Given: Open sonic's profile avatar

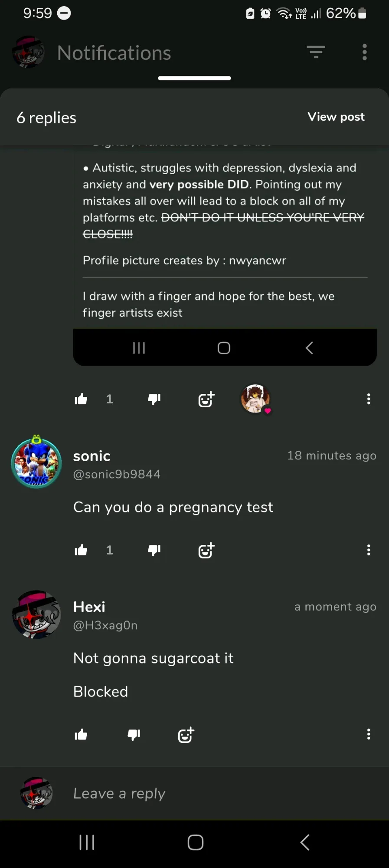Looking at the screenshot, I should point(36,463).
